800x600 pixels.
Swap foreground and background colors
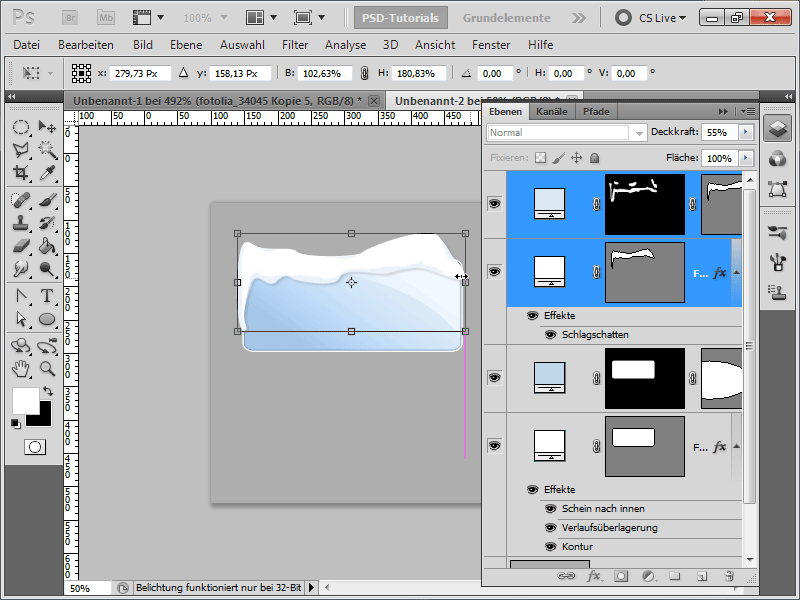pyautogui.click(x=47, y=391)
